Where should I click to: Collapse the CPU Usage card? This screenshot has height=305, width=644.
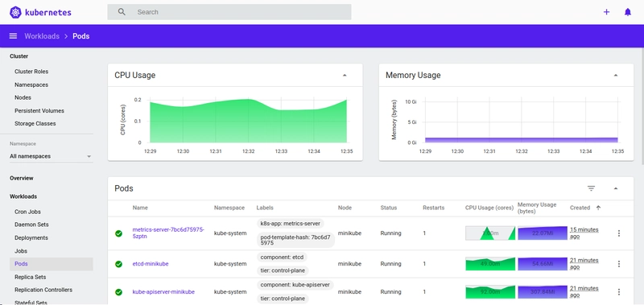point(345,75)
